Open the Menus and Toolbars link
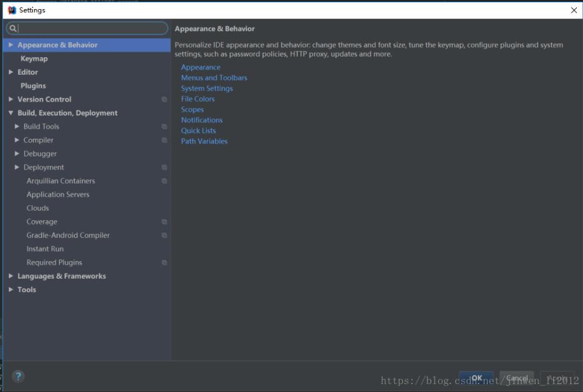This screenshot has height=392, width=583. [x=214, y=78]
